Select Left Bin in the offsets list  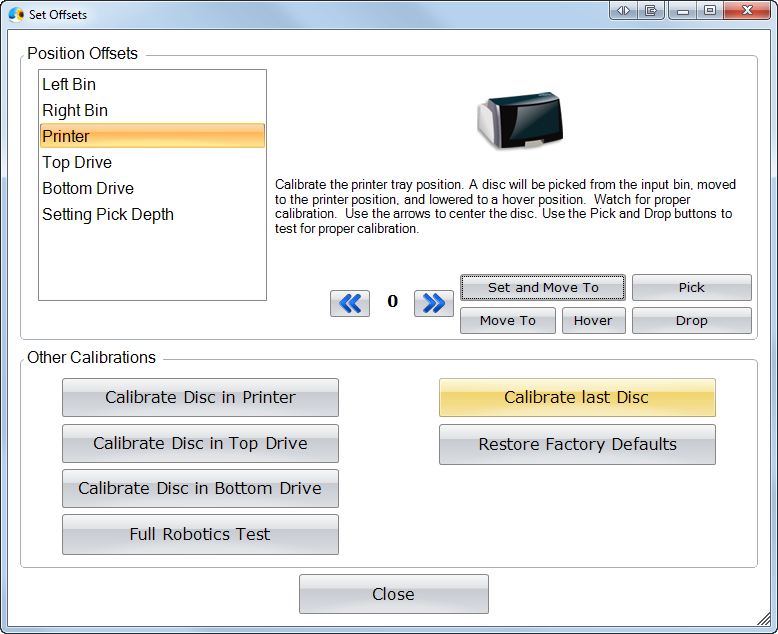pyautogui.click(x=69, y=85)
